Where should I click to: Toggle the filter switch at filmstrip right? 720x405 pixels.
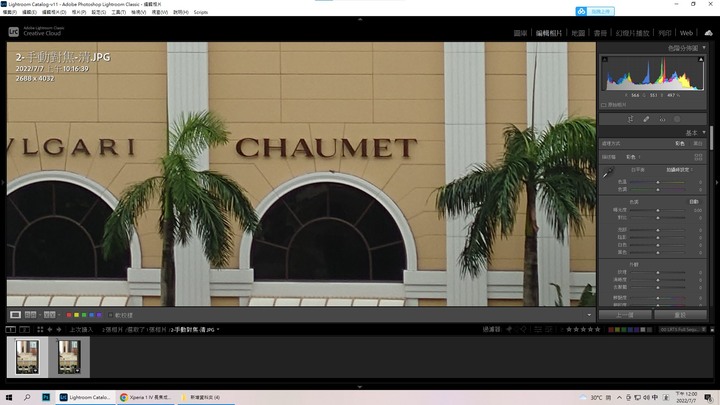tap(712, 330)
